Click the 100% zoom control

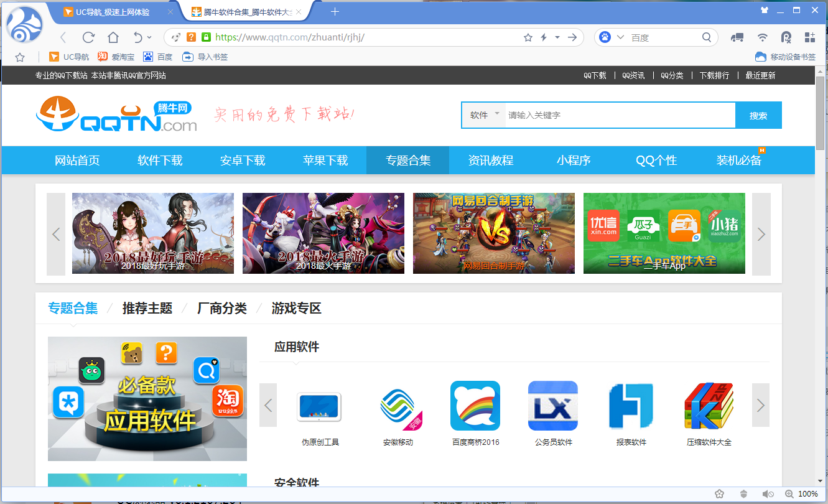pos(809,493)
